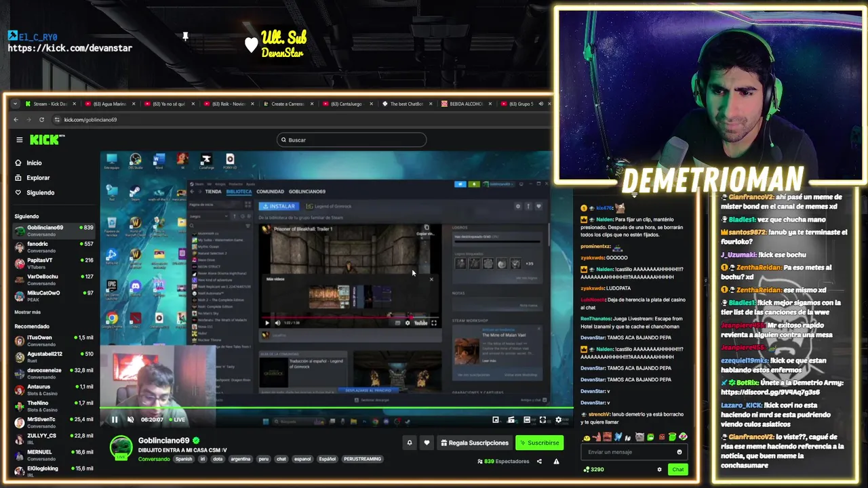Fullscreen the Steam trailer video

pos(434,323)
